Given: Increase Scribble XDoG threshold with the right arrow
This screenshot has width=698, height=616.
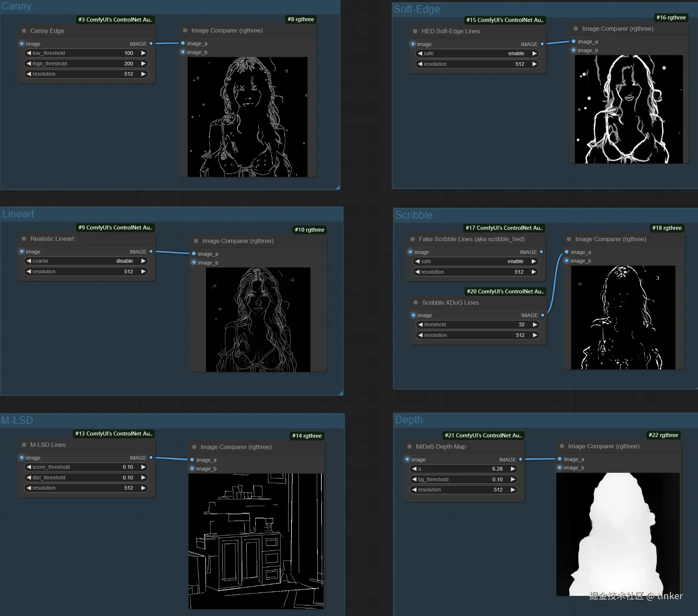Looking at the screenshot, I should pos(535,325).
